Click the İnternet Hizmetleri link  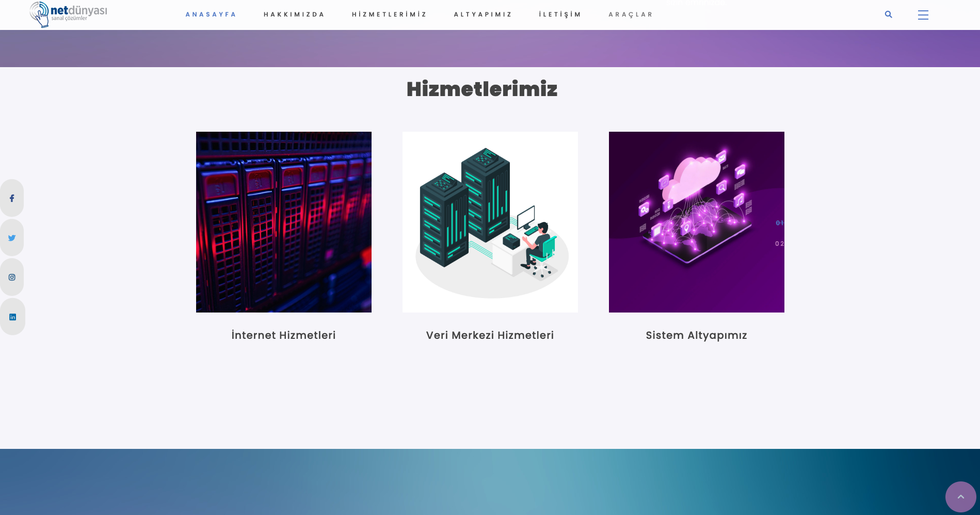(x=283, y=335)
